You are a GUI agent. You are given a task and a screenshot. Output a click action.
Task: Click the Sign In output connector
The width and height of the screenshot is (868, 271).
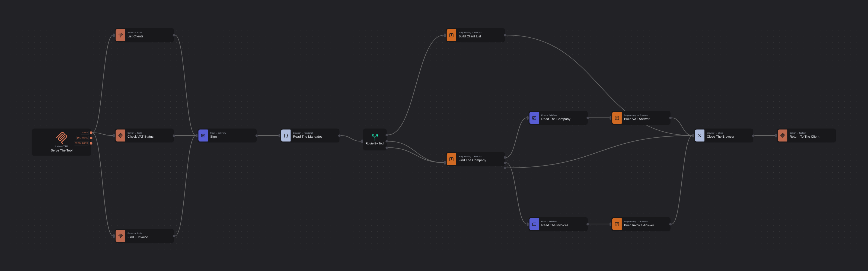256,136
